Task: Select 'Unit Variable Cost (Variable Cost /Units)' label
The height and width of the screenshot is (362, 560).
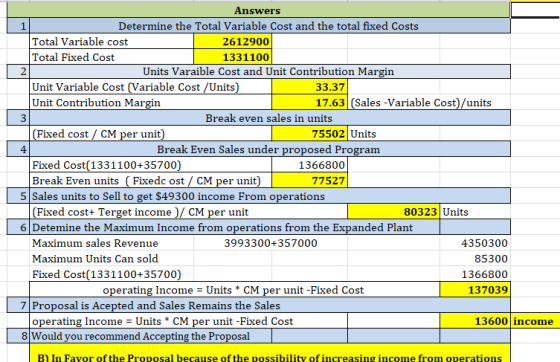Action: point(151,87)
